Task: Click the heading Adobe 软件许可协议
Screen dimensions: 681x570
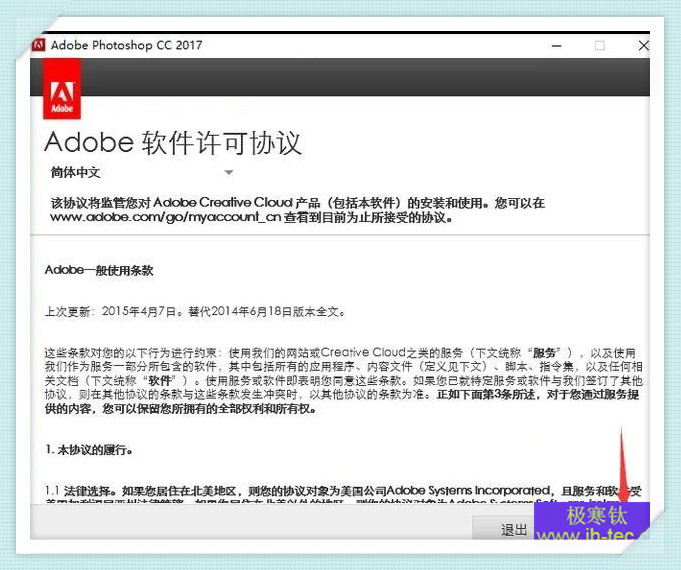Action: [172, 142]
